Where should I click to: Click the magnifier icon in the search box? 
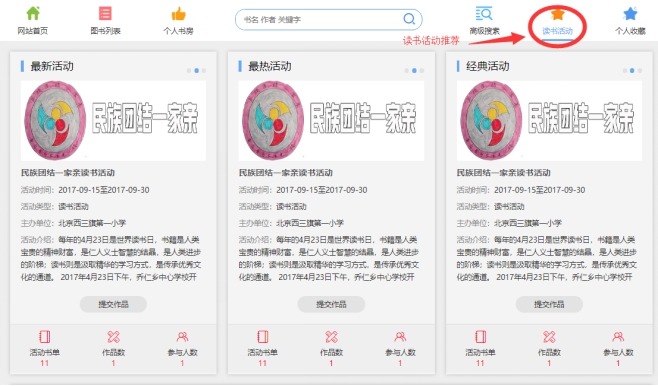point(409,19)
